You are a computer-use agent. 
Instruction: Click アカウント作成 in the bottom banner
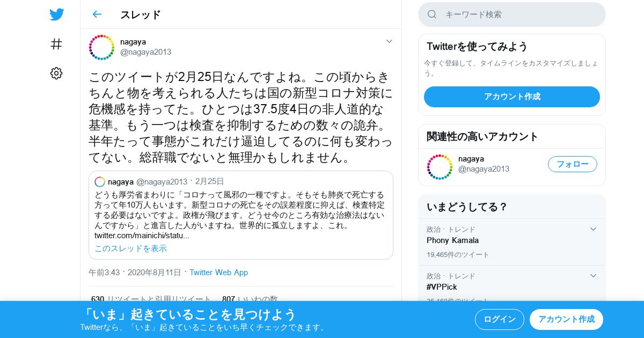[x=566, y=319]
